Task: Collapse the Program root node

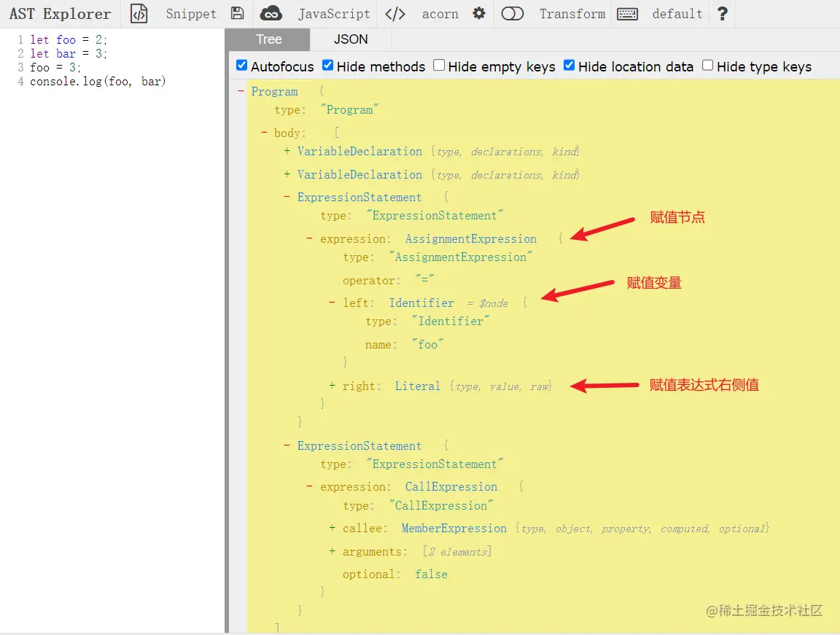Action: (x=241, y=91)
